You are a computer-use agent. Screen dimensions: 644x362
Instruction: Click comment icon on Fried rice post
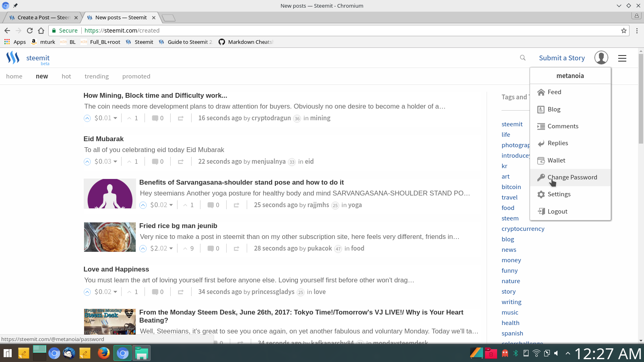(x=211, y=249)
